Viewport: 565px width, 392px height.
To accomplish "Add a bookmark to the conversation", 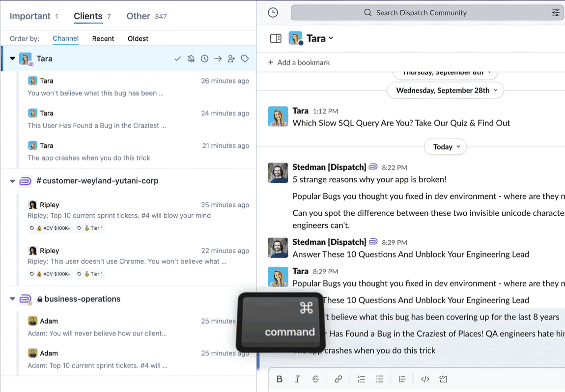I will (299, 62).
